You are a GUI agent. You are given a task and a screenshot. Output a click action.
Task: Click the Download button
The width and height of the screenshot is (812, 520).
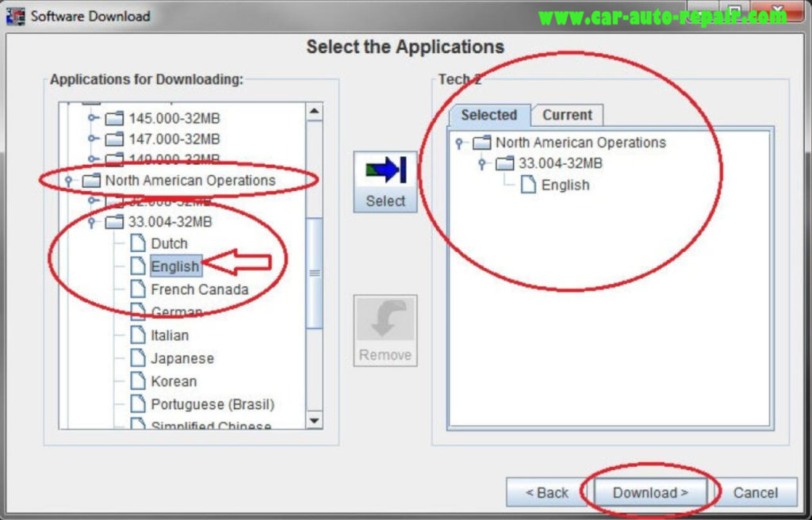pyautogui.click(x=650, y=492)
